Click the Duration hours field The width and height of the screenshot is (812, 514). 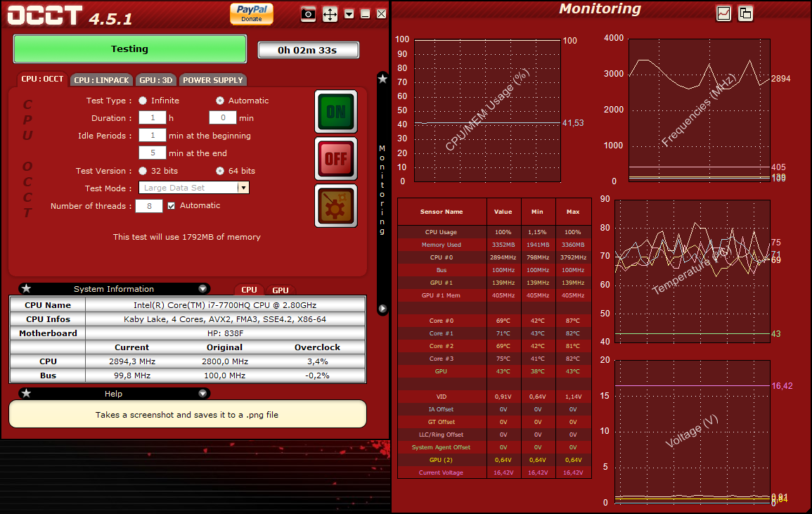[153, 117]
